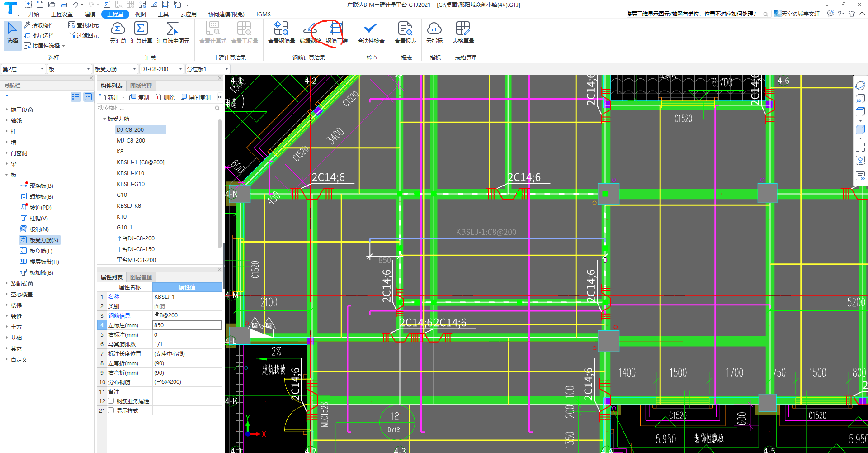Switch to 图层管理 tab in property panel

[x=141, y=277]
